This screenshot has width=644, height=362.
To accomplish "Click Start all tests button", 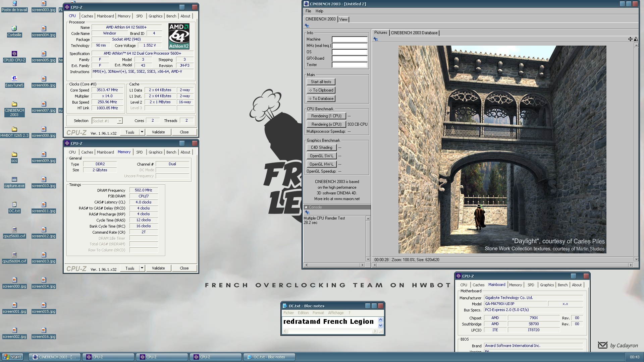I will coord(321,82).
